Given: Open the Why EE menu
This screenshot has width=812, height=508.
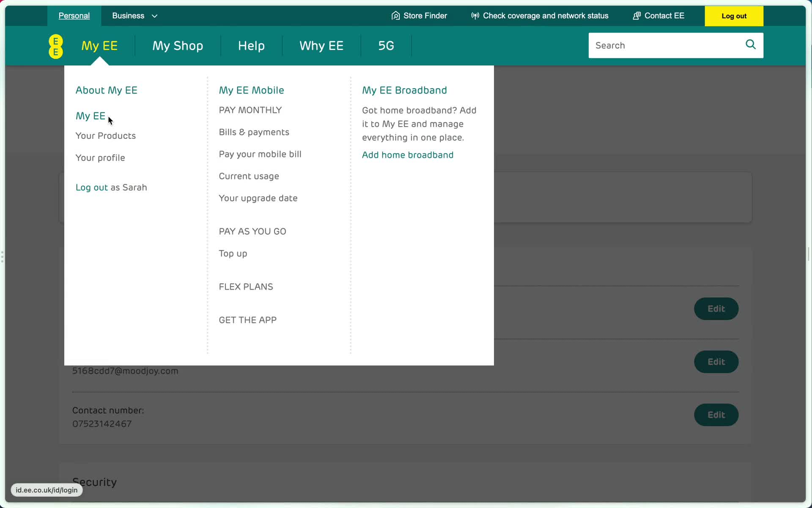Looking at the screenshot, I should (x=321, y=46).
